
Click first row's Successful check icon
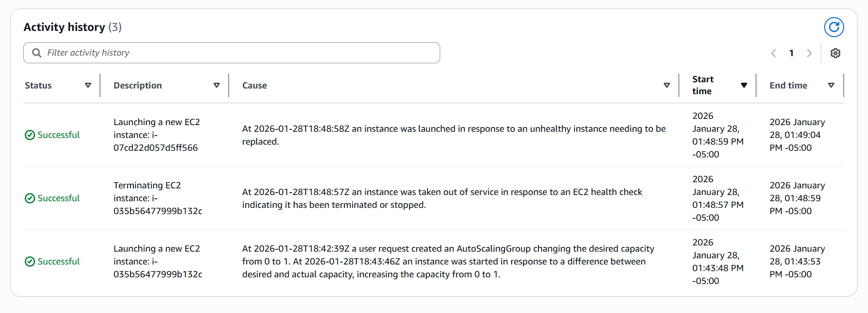point(30,135)
